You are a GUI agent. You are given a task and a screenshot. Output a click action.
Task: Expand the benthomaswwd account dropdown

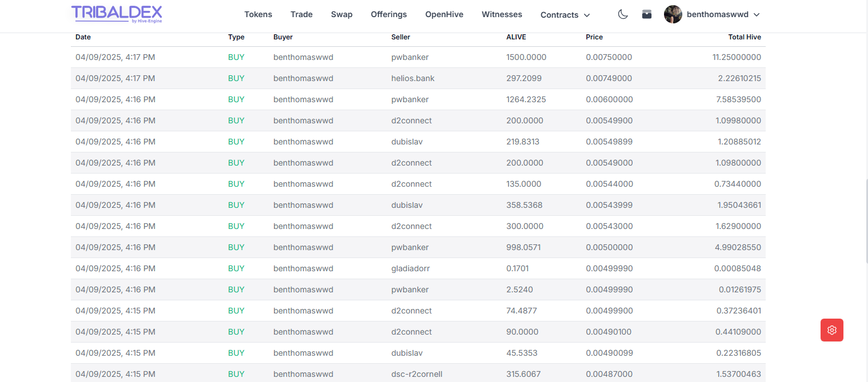(x=723, y=14)
